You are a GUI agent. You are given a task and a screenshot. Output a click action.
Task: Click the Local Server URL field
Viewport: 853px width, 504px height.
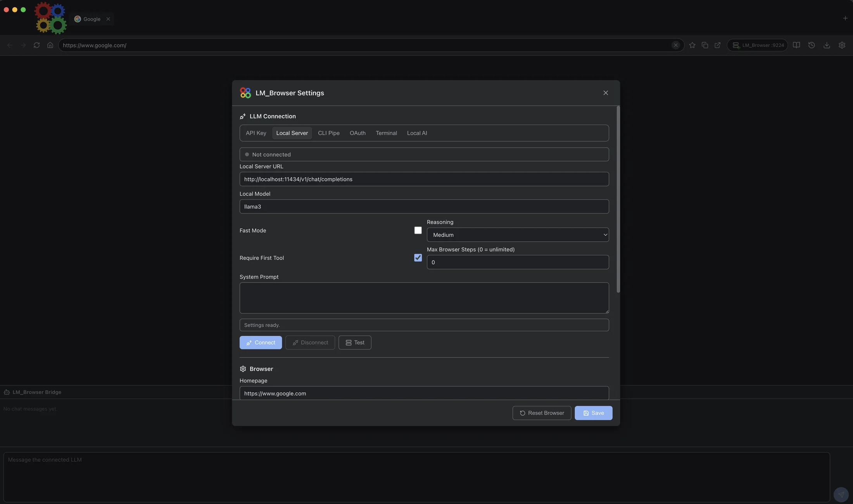pyautogui.click(x=424, y=179)
